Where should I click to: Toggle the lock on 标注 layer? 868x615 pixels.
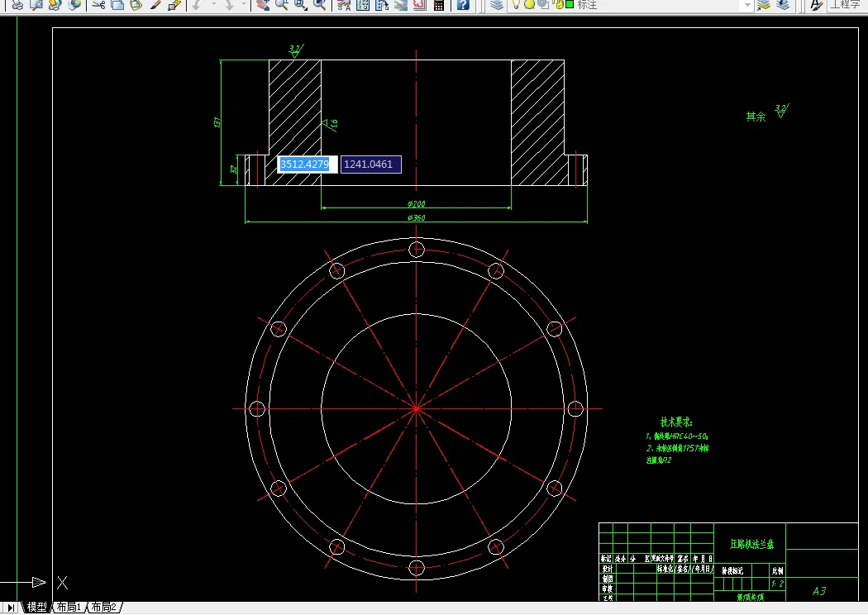(557, 4)
